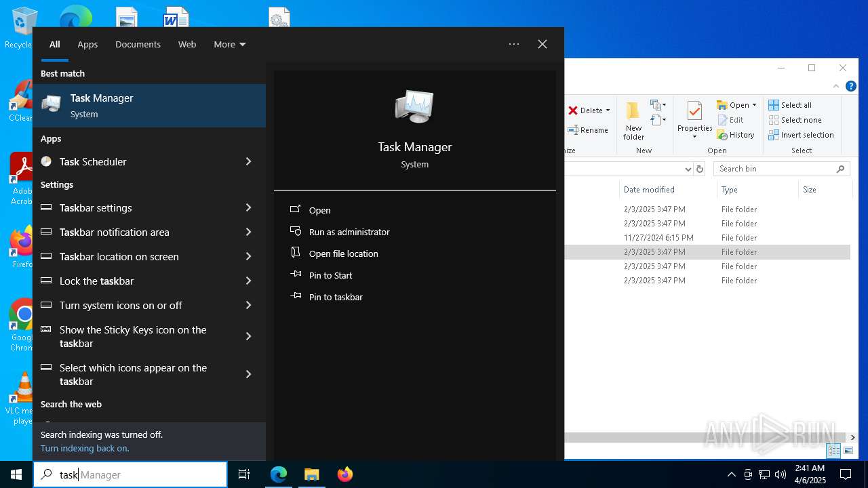The width and height of the screenshot is (868, 488).
Task: Sort by Date modified column header
Action: pos(649,190)
